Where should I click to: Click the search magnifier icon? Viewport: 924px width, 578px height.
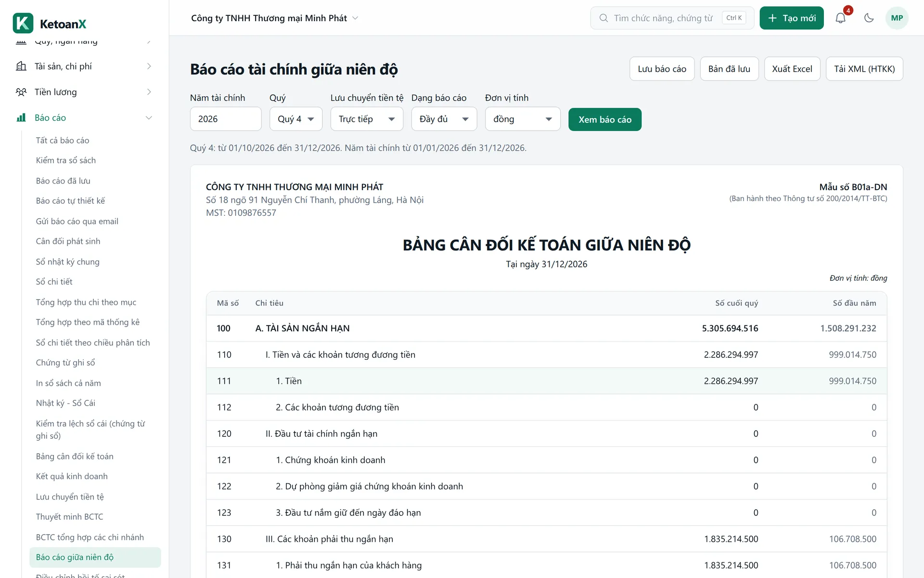coord(603,18)
